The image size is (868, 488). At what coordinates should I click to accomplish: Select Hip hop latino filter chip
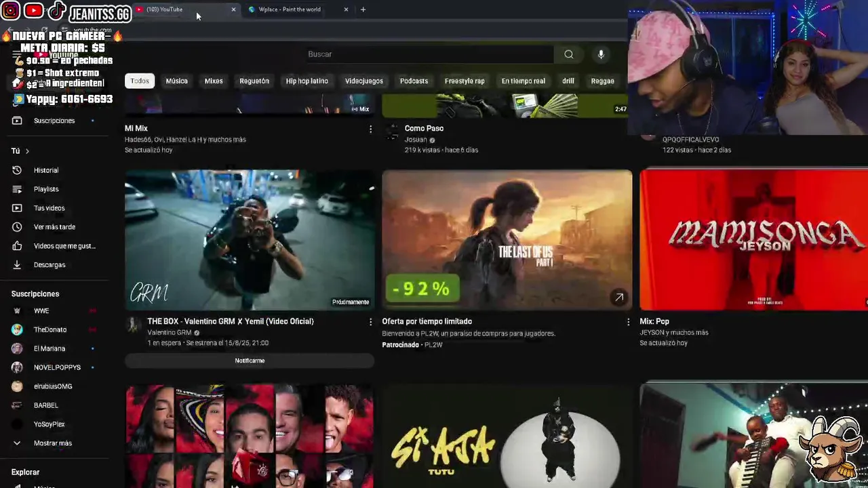click(307, 81)
